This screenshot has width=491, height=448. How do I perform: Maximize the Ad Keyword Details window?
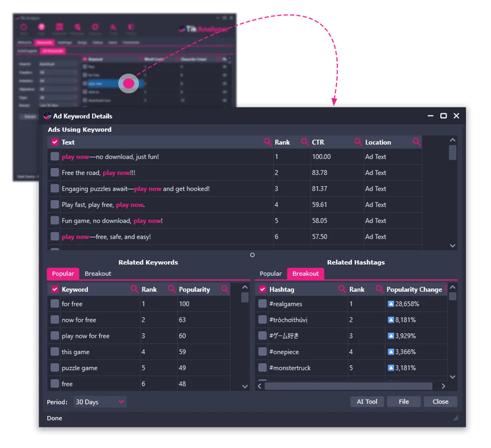coord(443,116)
